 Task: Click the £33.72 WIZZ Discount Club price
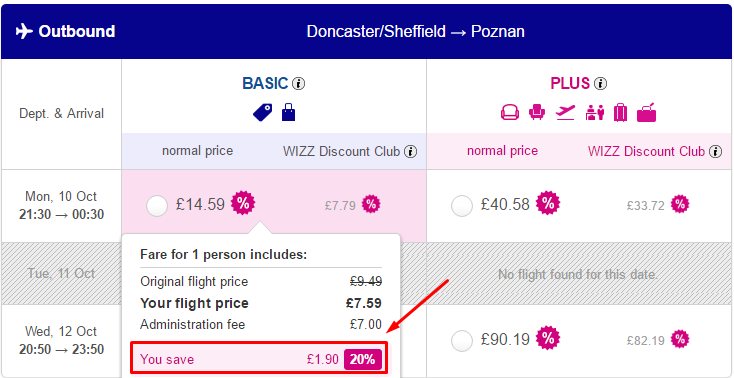click(x=646, y=205)
